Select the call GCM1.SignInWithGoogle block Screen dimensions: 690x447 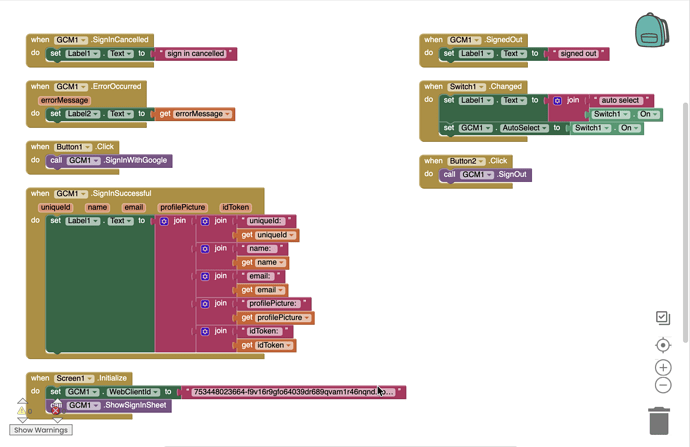(109, 161)
